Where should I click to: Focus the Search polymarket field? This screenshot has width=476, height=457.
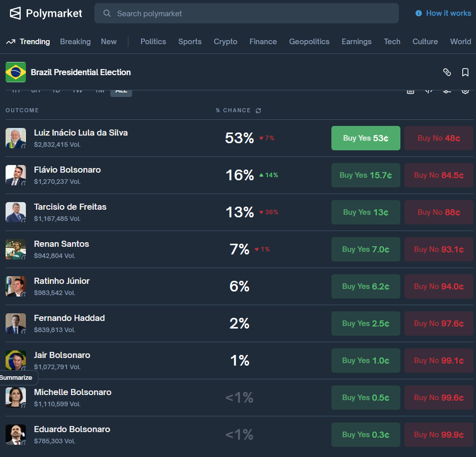coord(247,13)
